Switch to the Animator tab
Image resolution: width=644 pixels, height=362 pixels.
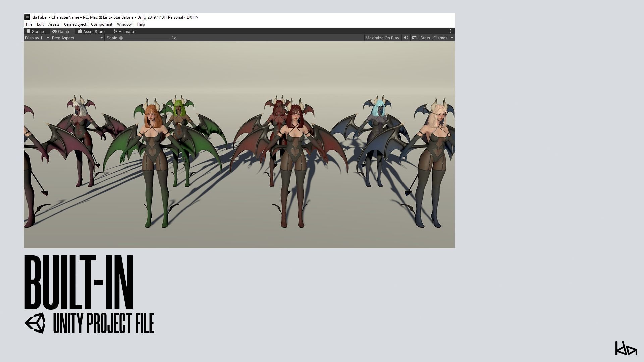[124, 31]
